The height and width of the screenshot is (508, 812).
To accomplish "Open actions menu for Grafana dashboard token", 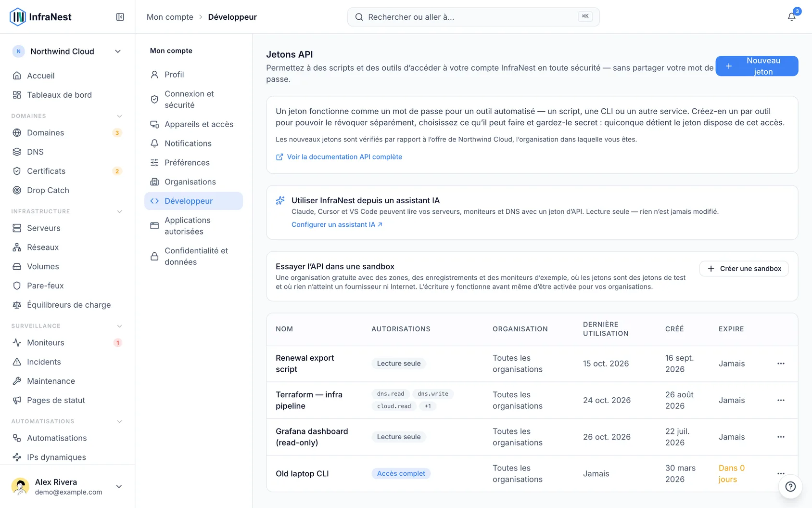I will 781,437.
